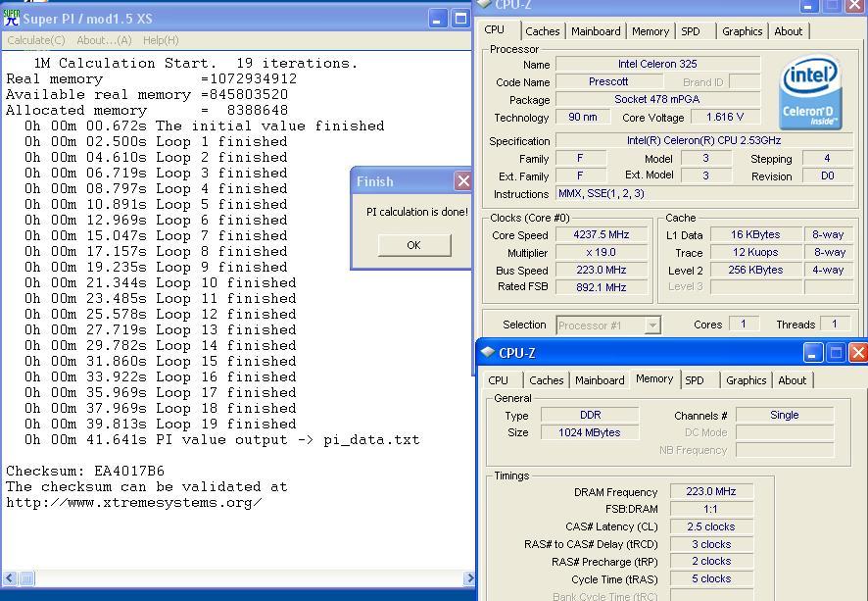Click the Super PI title bar icon
This screenshot has height=601, width=868.
pyautogui.click(x=11, y=18)
